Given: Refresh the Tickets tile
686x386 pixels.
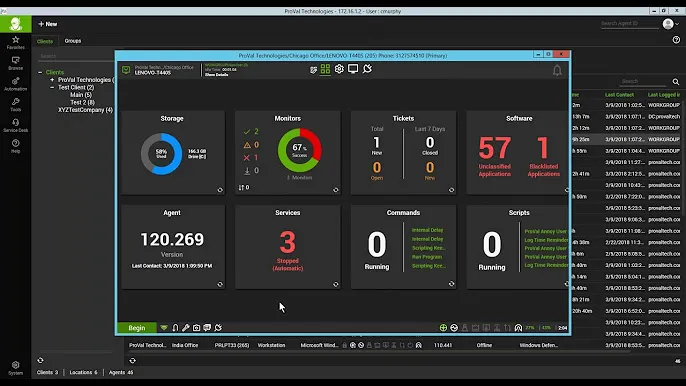Looking at the screenshot, I should pyautogui.click(x=452, y=190).
